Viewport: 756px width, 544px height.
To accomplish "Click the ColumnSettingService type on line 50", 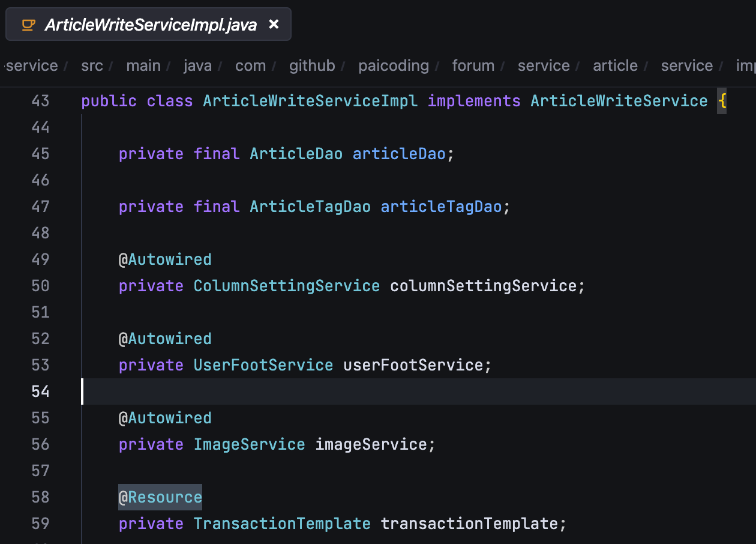I will coord(286,286).
